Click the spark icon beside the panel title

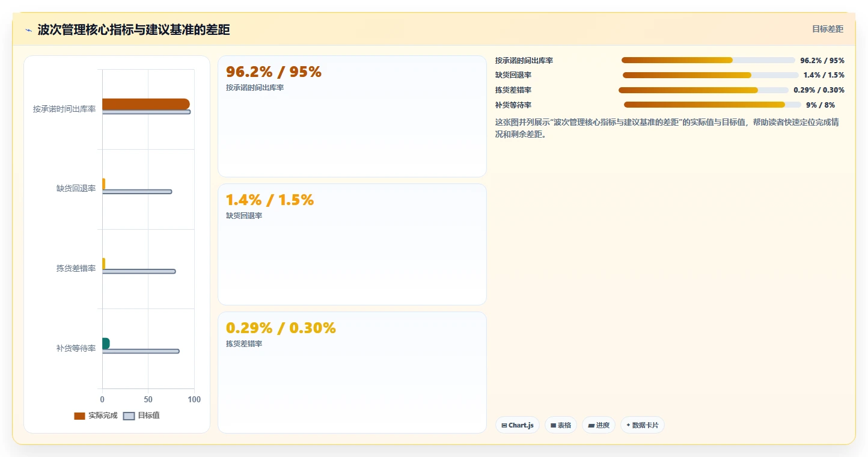[x=28, y=30]
